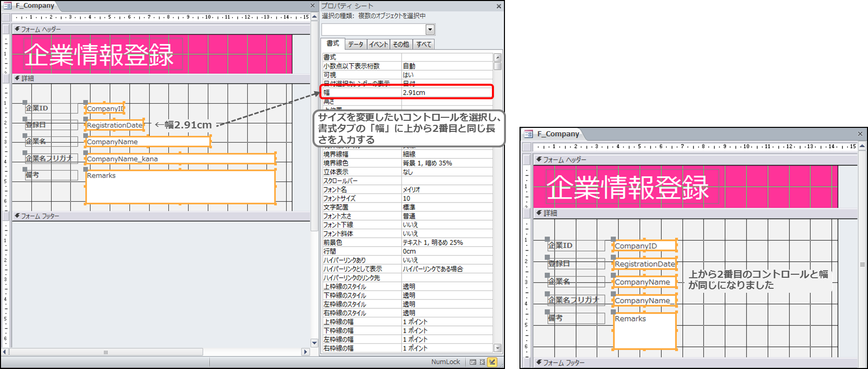
Task: Click the highlighted Design view status bar icon
Action: point(492,362)
